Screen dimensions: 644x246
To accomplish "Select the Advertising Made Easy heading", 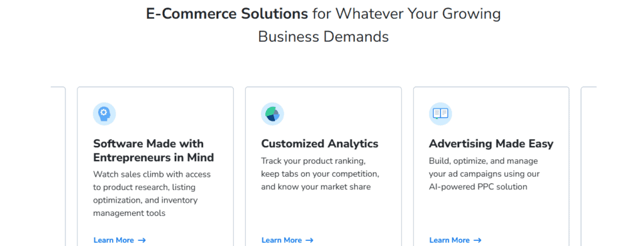I will pyautogui.click(x=491, y=143).
